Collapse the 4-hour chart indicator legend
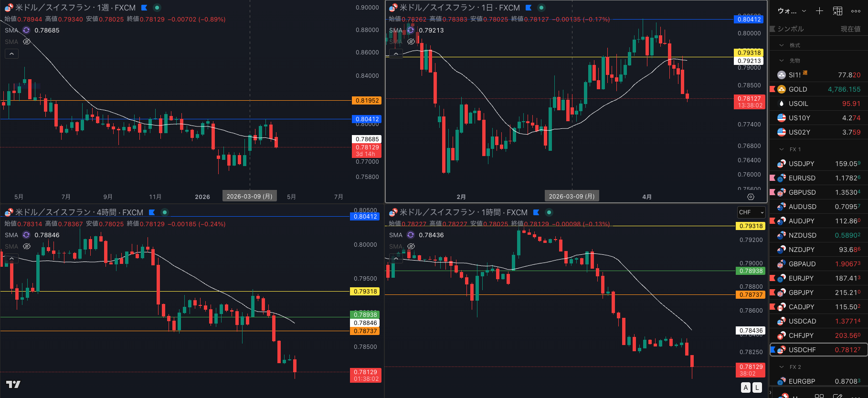 (11, 259)
